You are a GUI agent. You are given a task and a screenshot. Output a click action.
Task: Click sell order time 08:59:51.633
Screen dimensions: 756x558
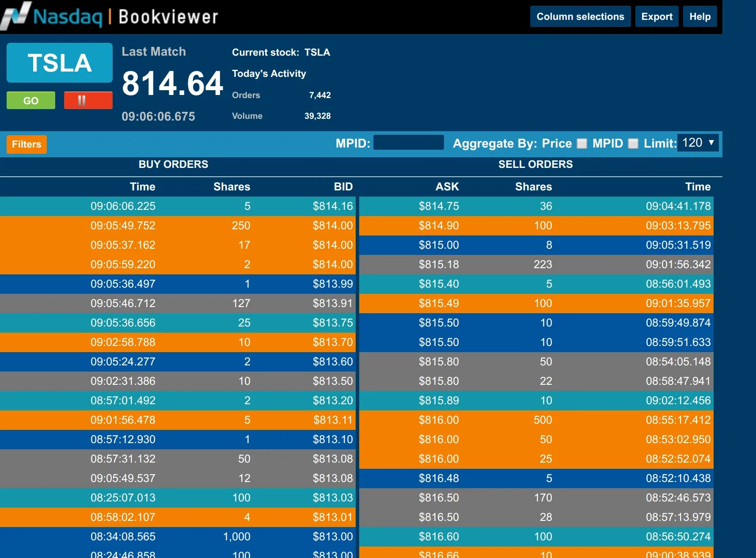point(678,342)
